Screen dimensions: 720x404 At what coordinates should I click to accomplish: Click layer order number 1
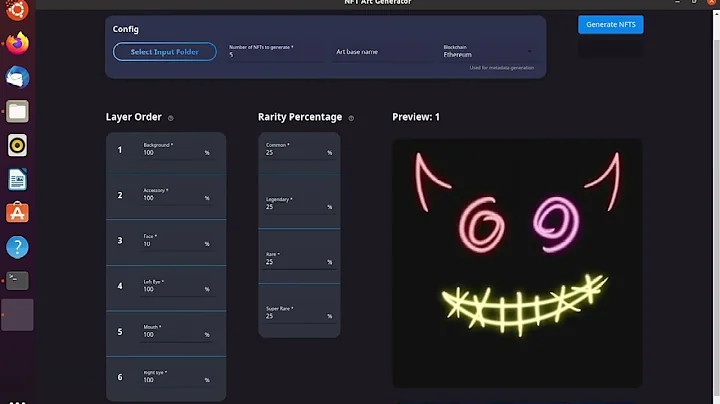(x=120, y=150)
